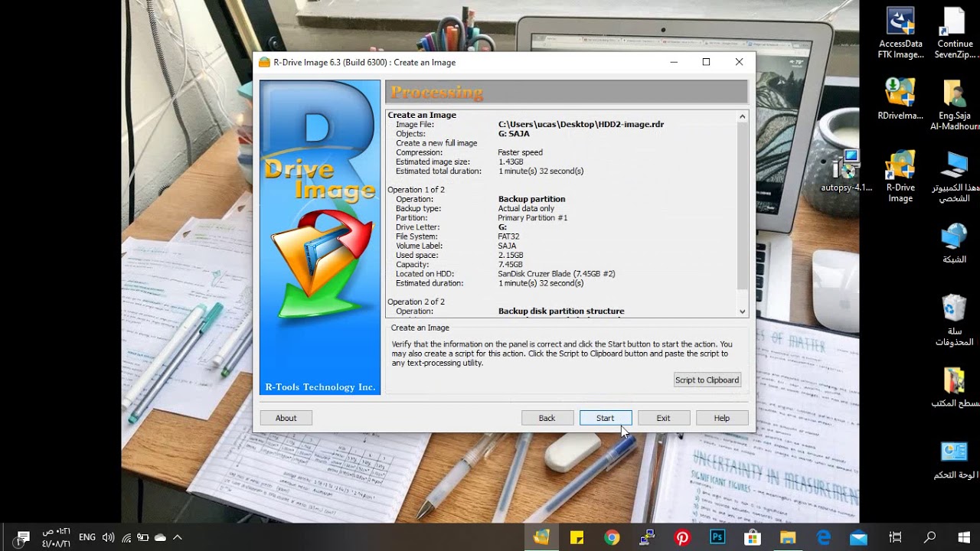The width and height of the screenshot is (980, 551).
Task: Select the 'G: SAJA' objects value
Action: click(514, 134)
